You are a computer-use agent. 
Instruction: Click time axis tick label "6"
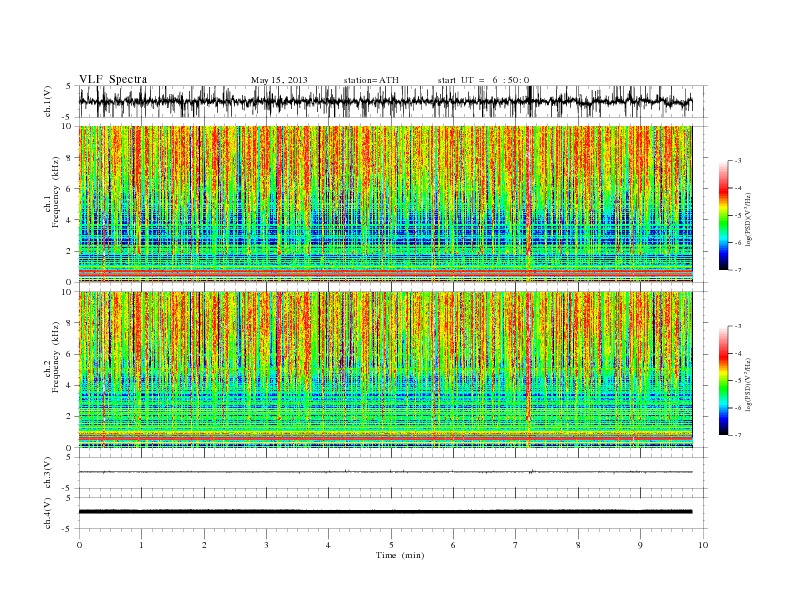(x=454, y=545)
